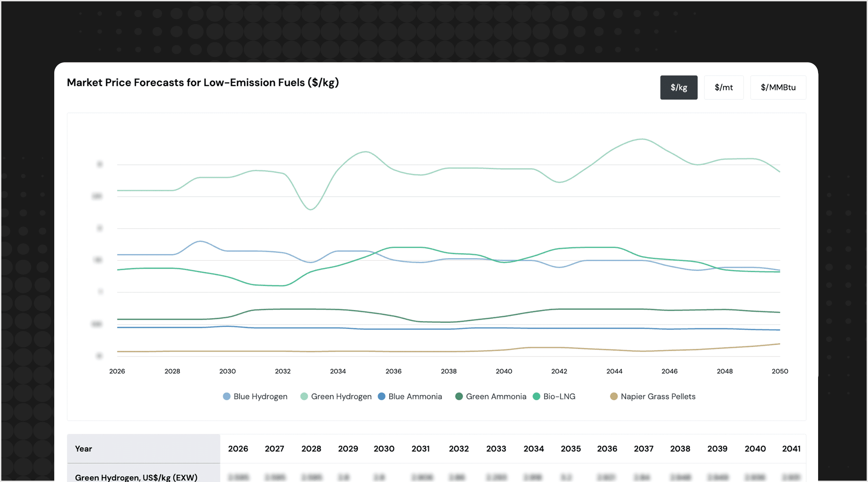The width and height of the screenshot is (868, 482).
Task: Select the 2041 column header in table
Action: click(x=791, y=449)
